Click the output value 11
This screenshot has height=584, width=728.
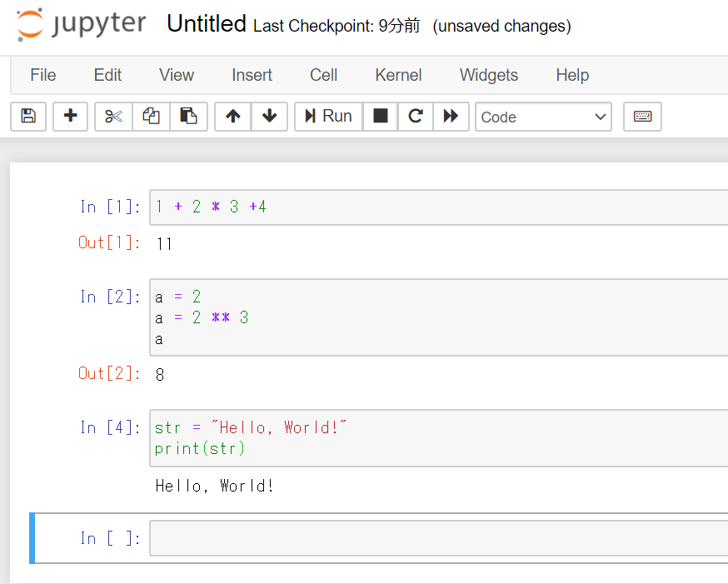point(164,244)
